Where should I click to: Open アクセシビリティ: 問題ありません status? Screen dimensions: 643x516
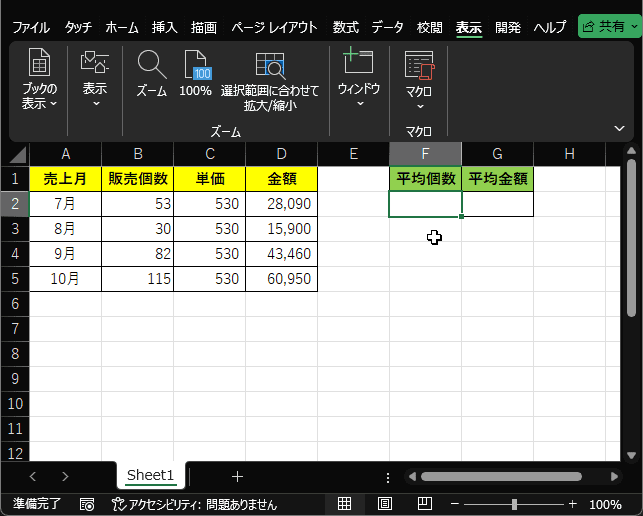click(194, 504)
